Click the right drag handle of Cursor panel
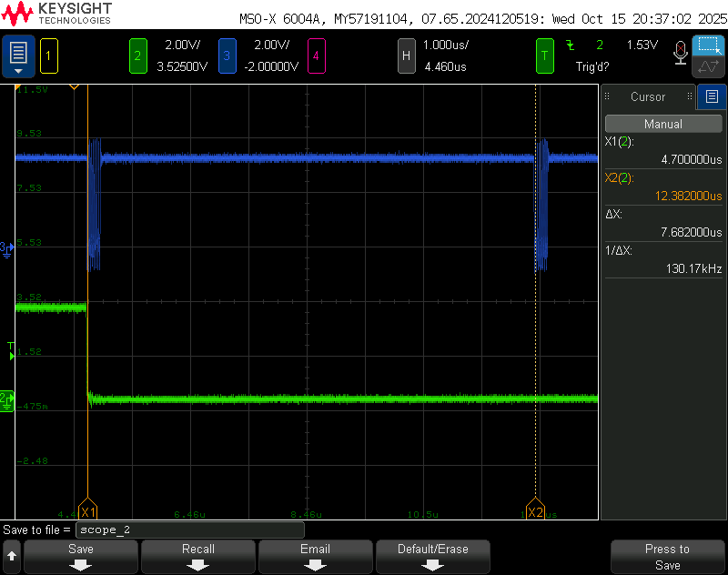728x575 pixels. point(690,96)
